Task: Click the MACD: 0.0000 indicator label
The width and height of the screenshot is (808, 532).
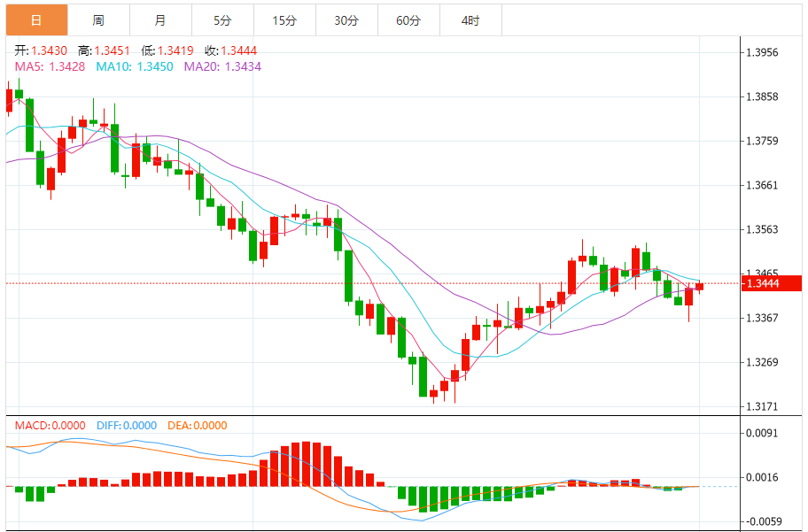Action: click(50, 426)
